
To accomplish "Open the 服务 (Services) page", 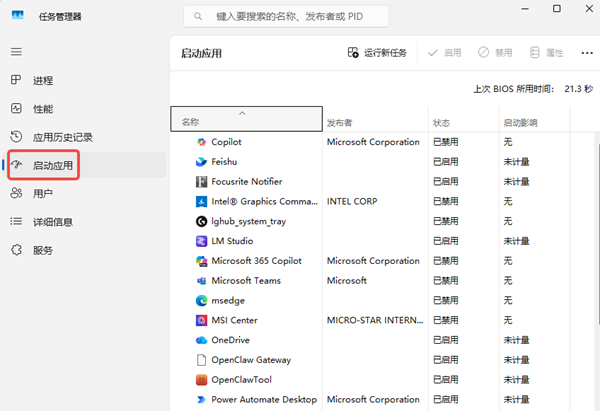I will [x=84, y=250].
